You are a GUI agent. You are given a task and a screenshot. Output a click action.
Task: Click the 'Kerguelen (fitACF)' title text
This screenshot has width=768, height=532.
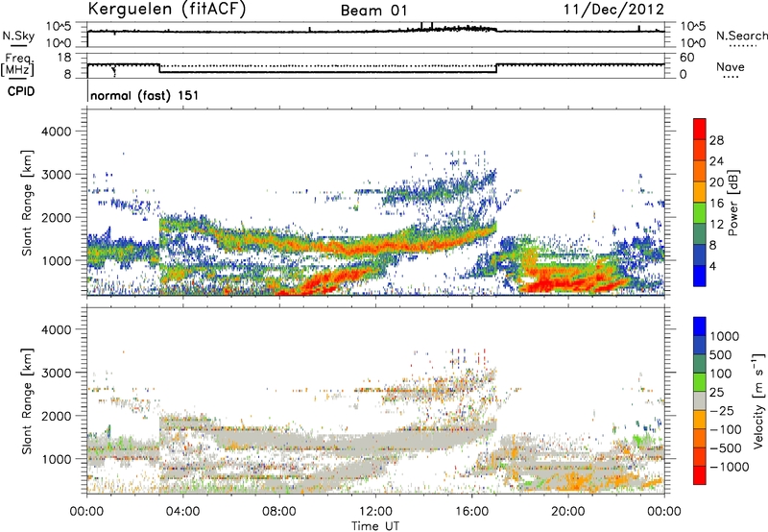coord(166,10)
